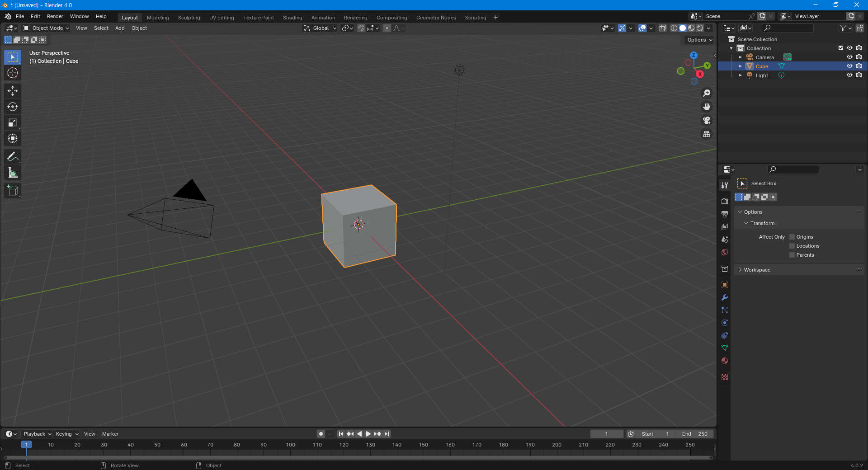Open the viewport Options popover

[698, 40]
